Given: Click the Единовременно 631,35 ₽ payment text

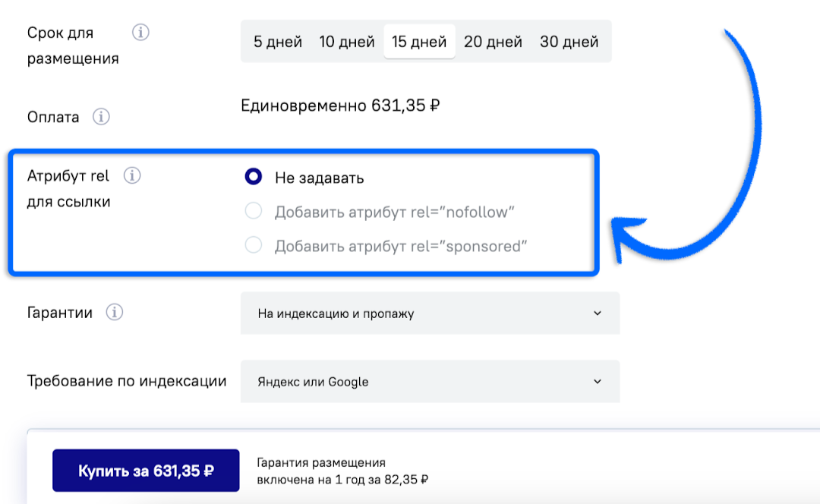Looking at the screenshot, I should [340, 106].
